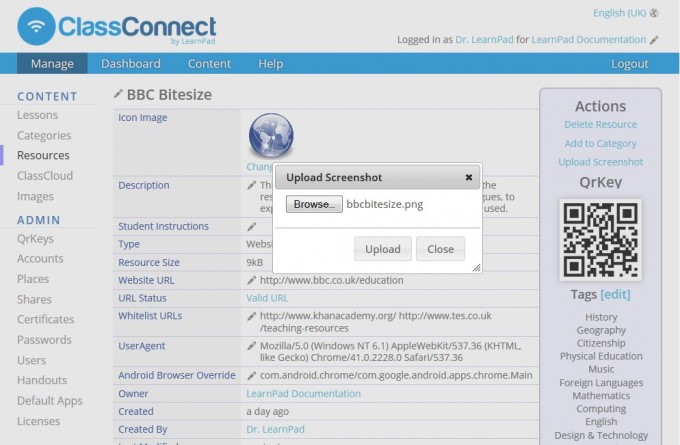This screenshot has width=680, height=445.
Task: Select Categories in the sidebar
Action: pos(44,136)
